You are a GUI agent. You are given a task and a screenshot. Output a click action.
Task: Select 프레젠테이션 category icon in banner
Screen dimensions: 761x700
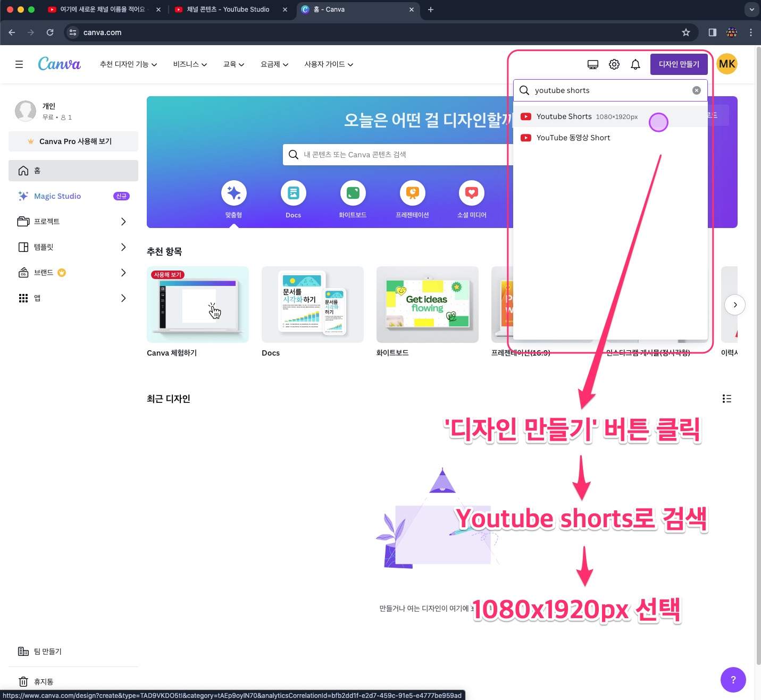click(413, 193)
